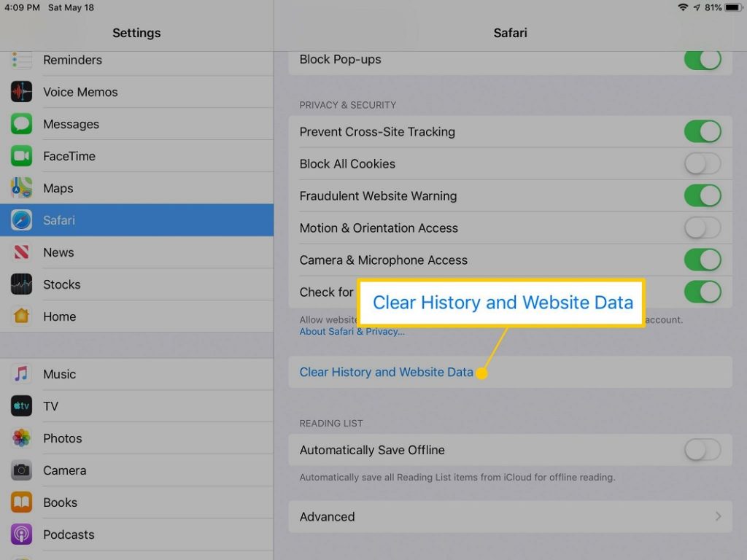Disable Prevent Cross-Site Tracking
The image size is (747, 560).
pyautogui.click(x=702, y=132)
